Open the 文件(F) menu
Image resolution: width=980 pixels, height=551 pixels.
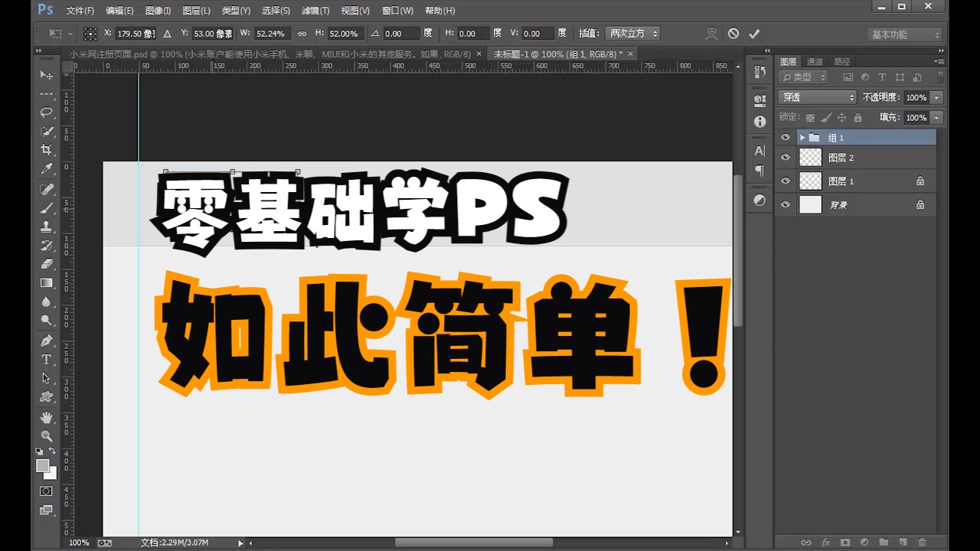pyautogui.click(x=80, y=11)
